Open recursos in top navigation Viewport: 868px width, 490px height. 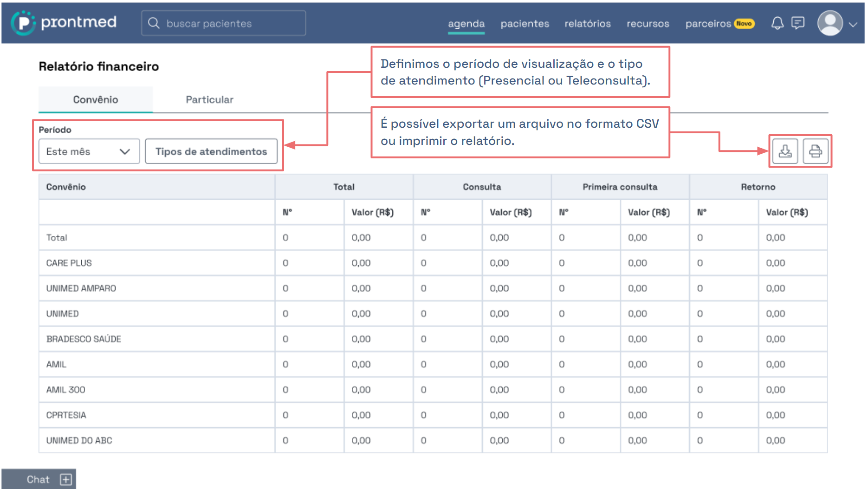tap(648, 24)
